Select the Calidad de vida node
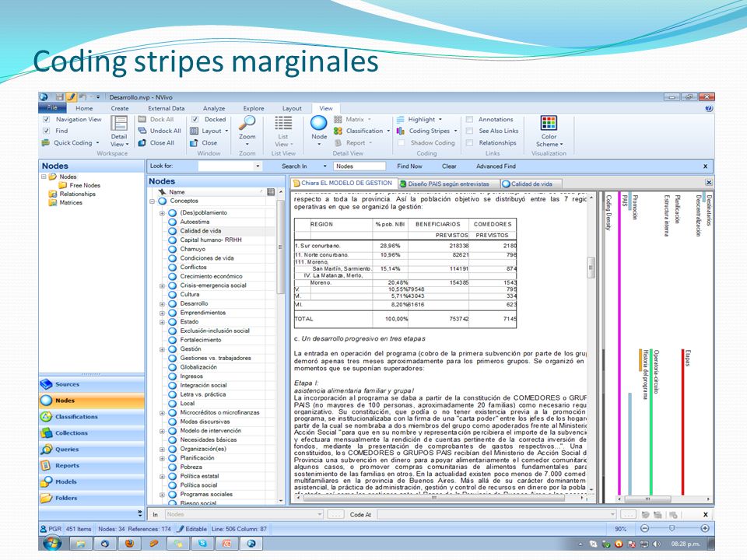Screen dimensions: 747x560 tap(200, 231)
